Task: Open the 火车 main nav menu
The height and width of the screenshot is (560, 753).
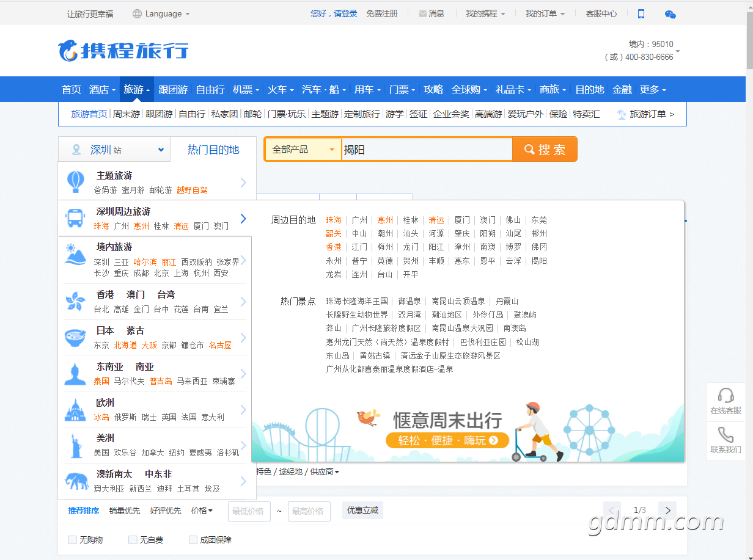Action: tap(281, 89)
